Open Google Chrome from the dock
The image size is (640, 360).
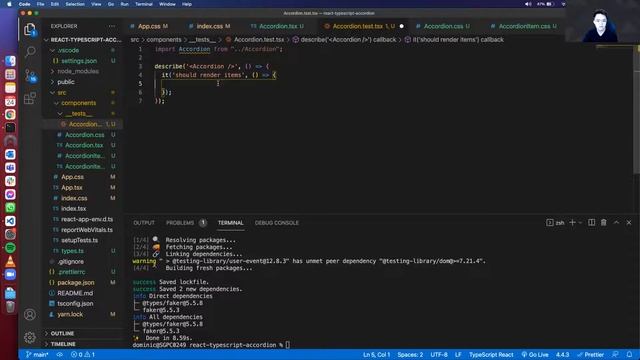[x=10, y=114]
